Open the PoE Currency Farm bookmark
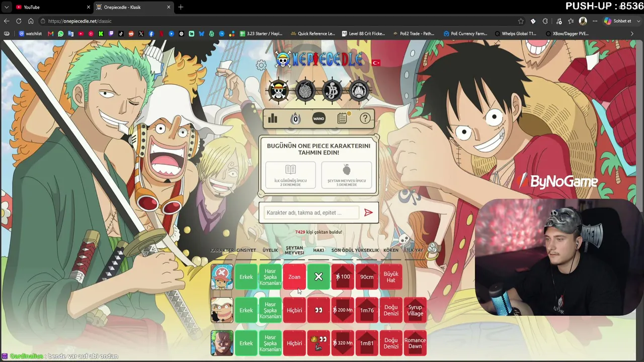The width and height of the screenshot is (644, 362). (x=465, y=34)
